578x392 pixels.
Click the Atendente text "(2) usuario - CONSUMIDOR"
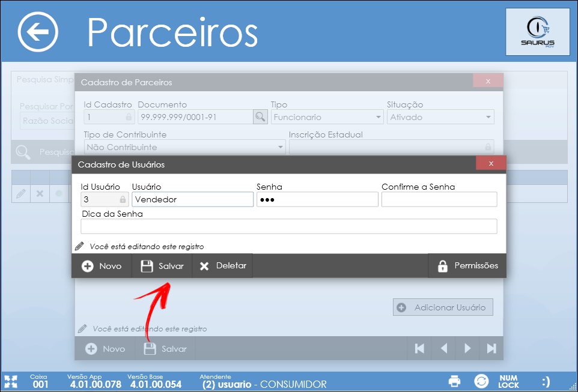pyautogui.click(x=264, y=385)
